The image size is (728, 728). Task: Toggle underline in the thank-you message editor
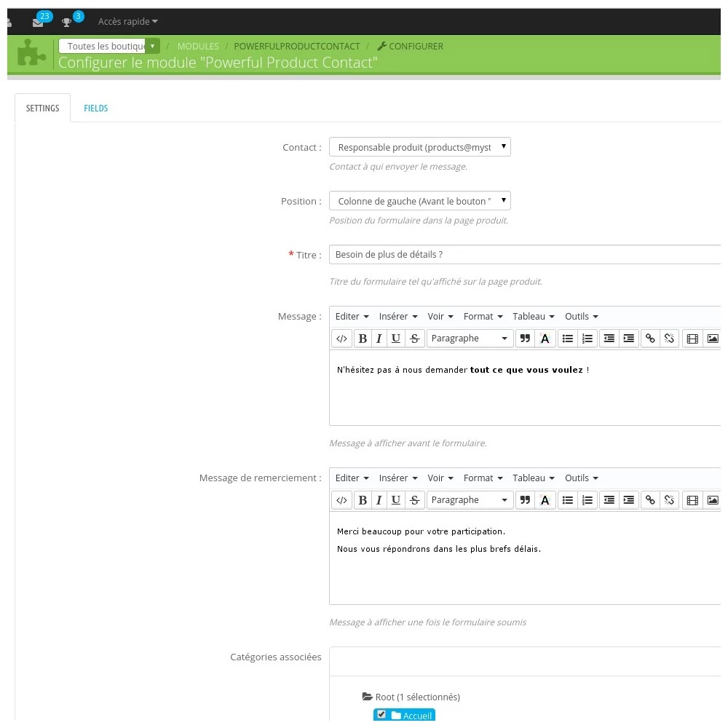pyautogui.click(x=395, y=500)
